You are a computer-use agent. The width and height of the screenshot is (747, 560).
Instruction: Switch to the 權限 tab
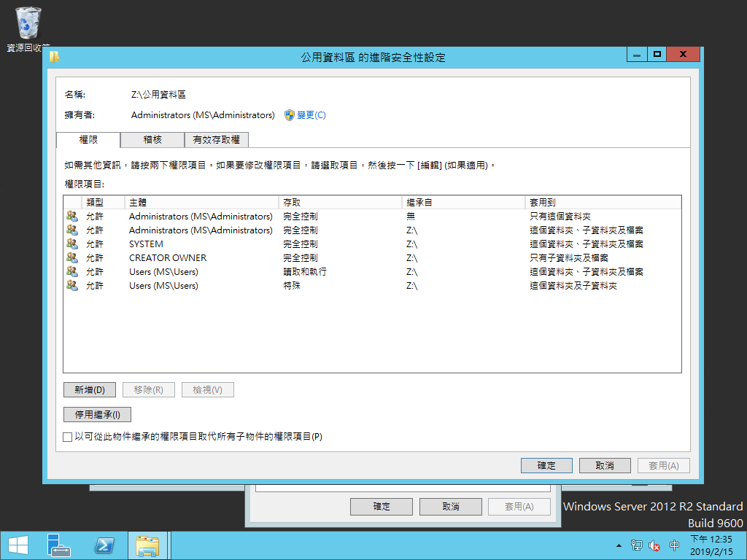[88, 140]
